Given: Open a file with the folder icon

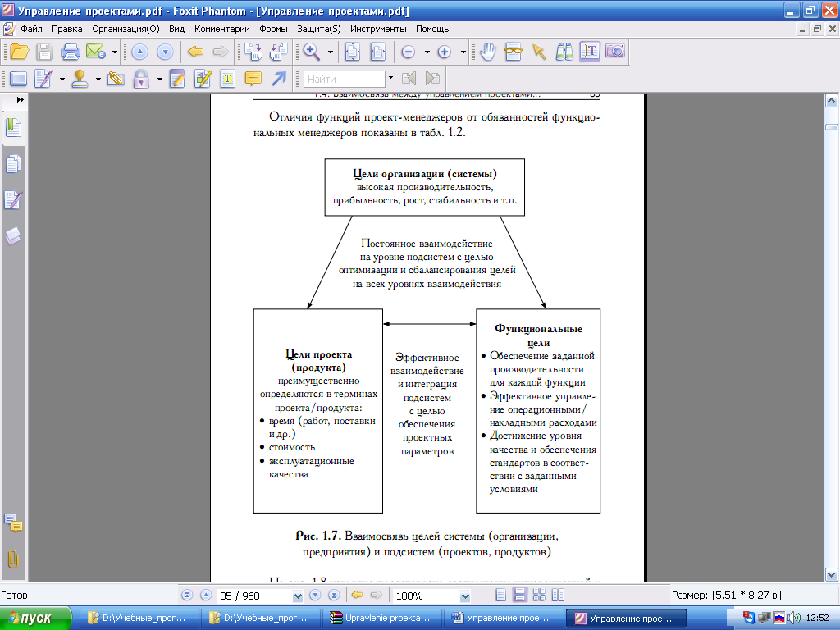Looking at the screenshot, I should coord(20,52).
